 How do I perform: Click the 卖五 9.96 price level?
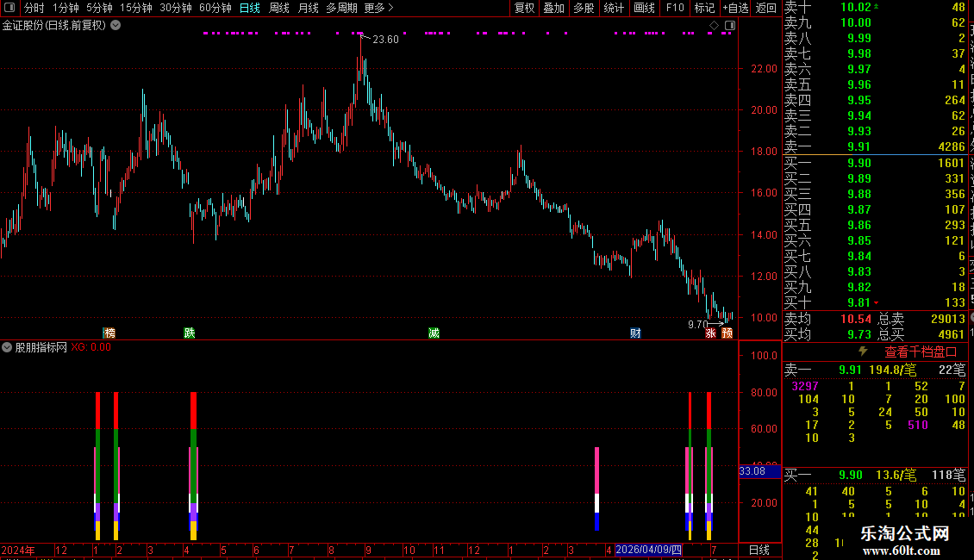click(x=859, y=84)
